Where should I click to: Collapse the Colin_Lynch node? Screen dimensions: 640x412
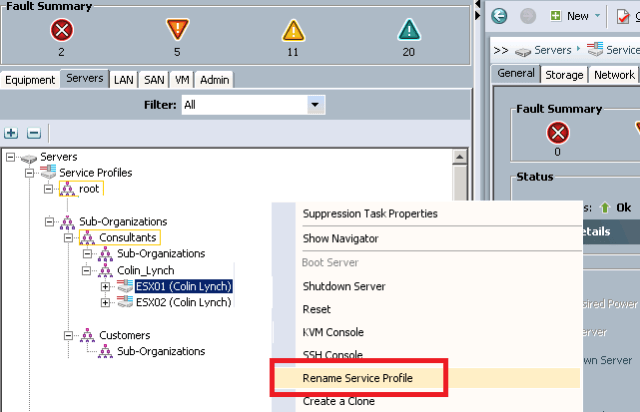tap(87, 270)
